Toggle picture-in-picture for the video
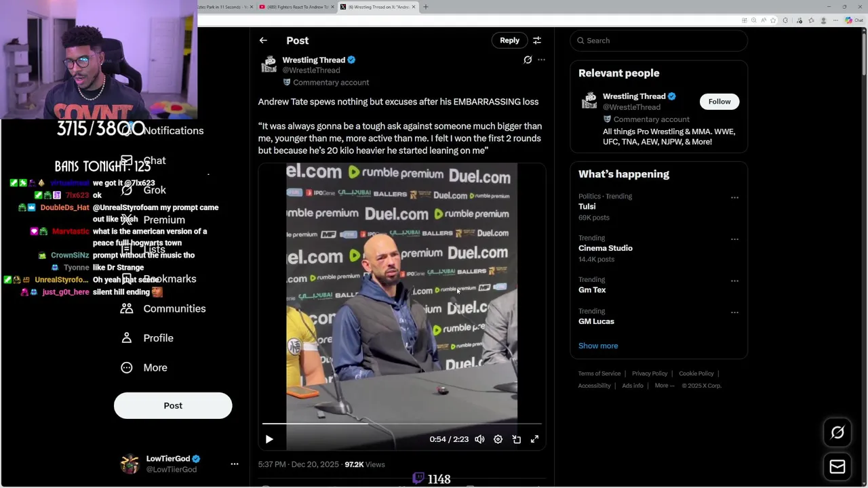This screenshot has width=868, height=488. click(516, 439)
